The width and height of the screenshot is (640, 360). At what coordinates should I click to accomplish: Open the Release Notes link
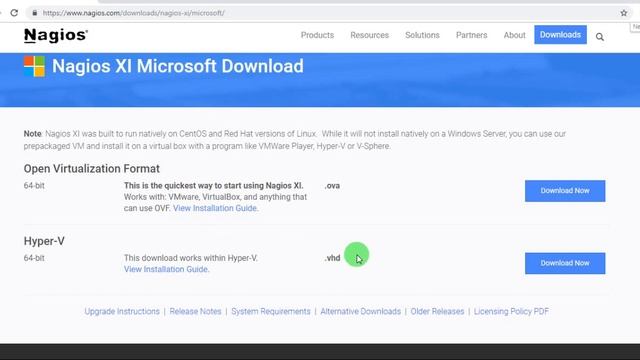[195, 311]
